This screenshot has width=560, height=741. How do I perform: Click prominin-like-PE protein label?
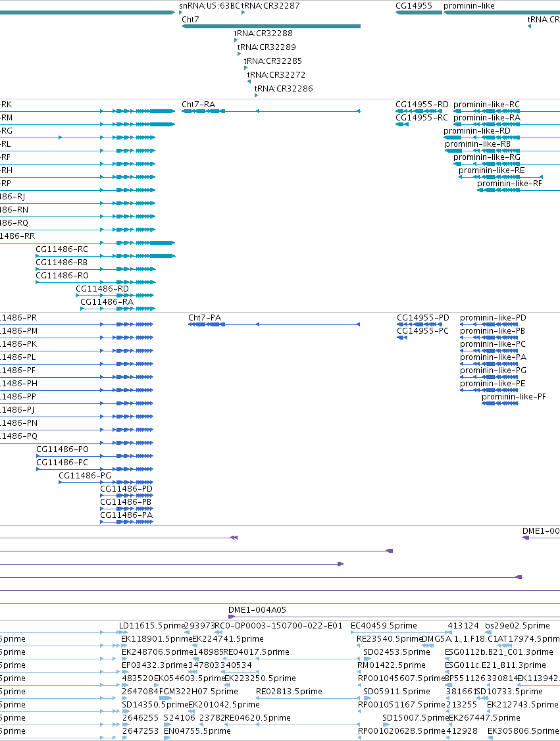492,384
